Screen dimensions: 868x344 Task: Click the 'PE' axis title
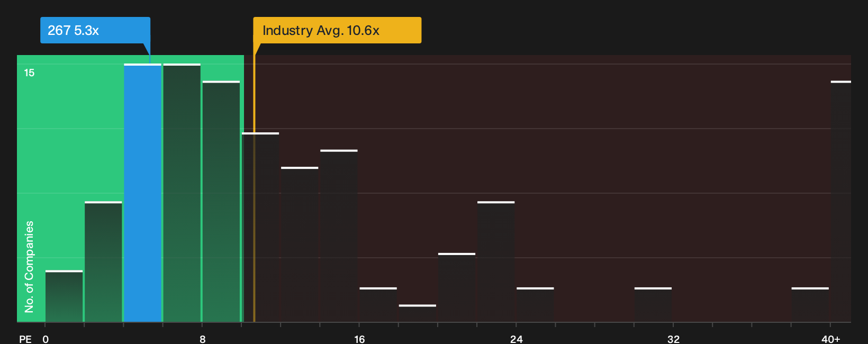(25, 339)
